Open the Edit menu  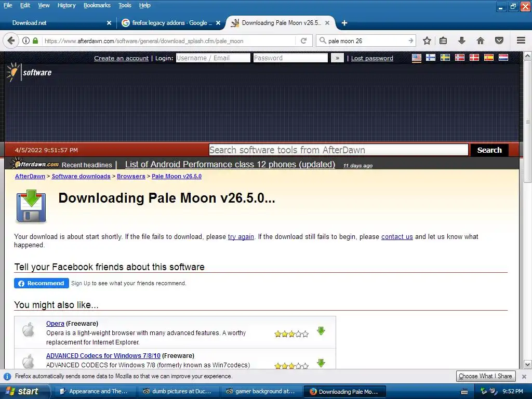tap(25, 5)
